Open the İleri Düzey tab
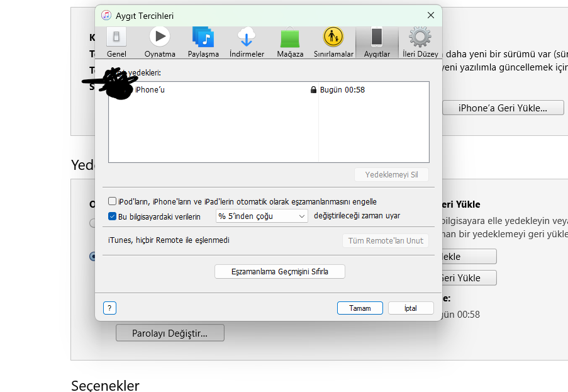 point(420,42)
